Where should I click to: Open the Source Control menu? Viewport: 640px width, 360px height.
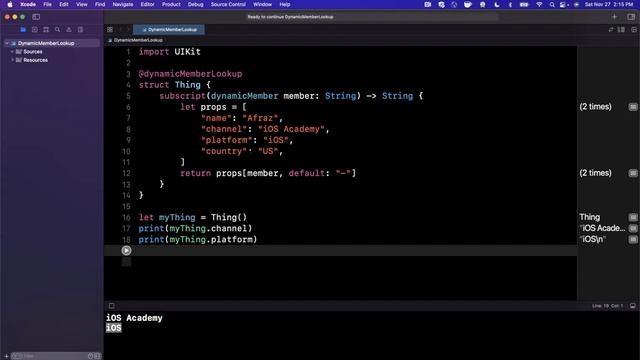point(228,4)
